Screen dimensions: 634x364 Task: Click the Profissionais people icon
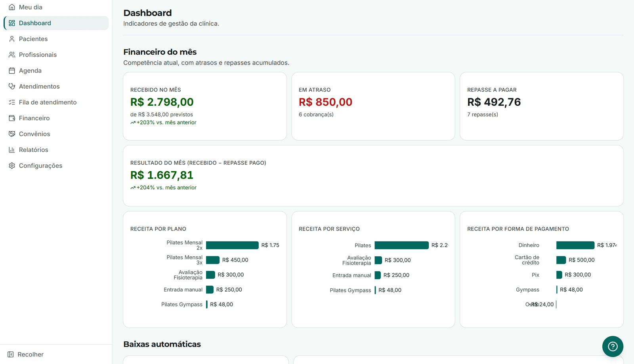pyautogui.click(x=12, y=55)
